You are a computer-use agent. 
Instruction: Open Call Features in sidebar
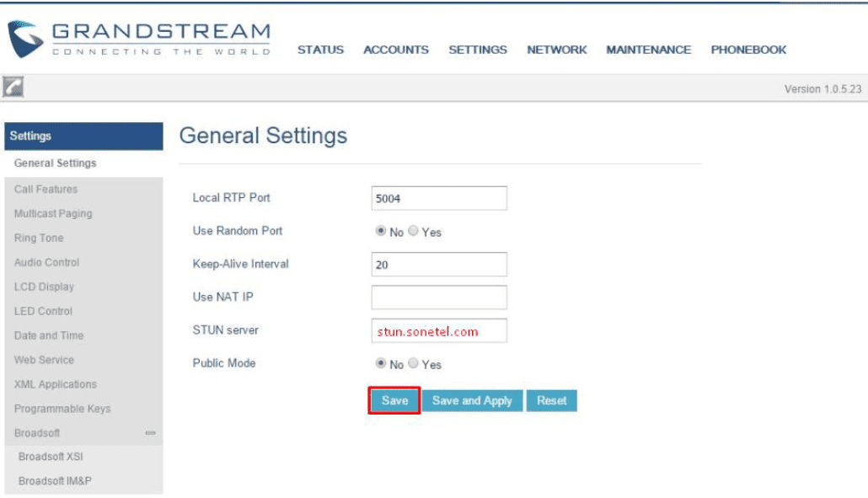coord(46,190)
